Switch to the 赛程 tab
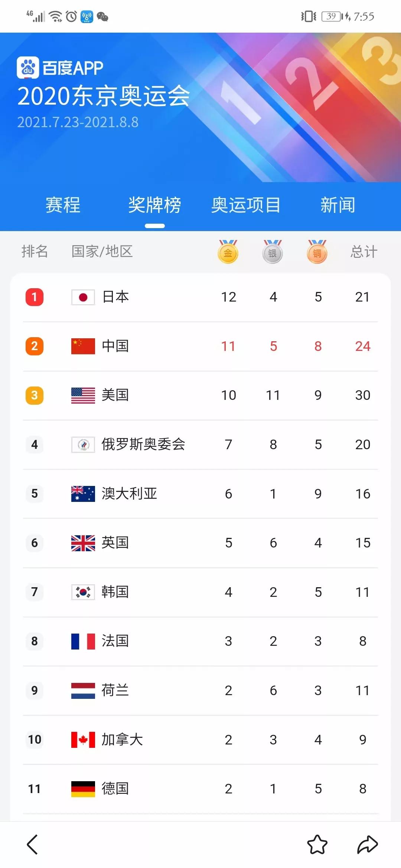 pos(63,205)
